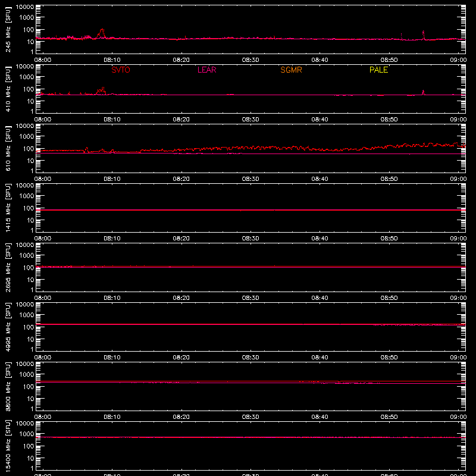
Task: Click the SGMR station legend label
Action: (x=291, y=70)
